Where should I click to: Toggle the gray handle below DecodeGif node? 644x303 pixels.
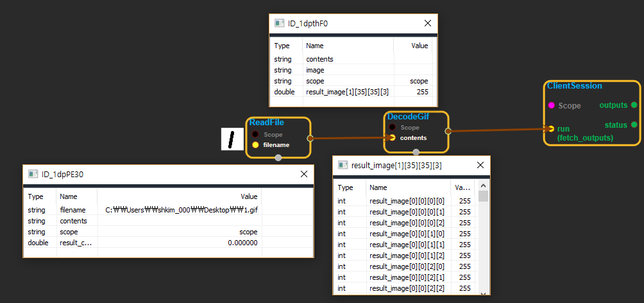point(416,152)
